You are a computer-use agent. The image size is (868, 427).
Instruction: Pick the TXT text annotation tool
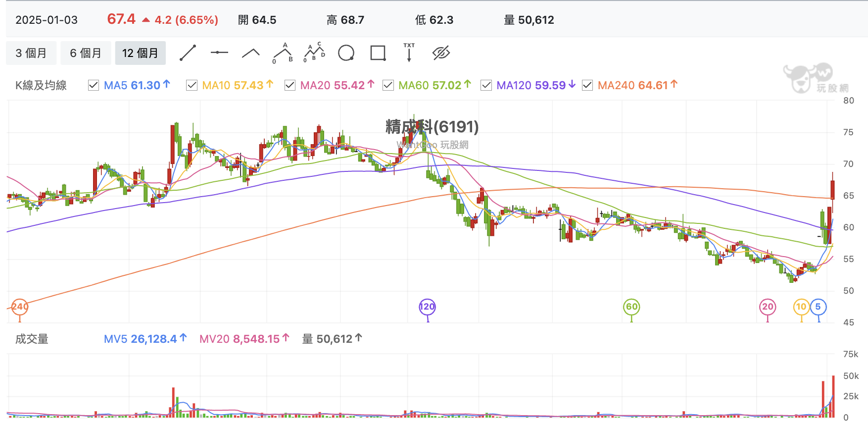click(x=409, y=53)
